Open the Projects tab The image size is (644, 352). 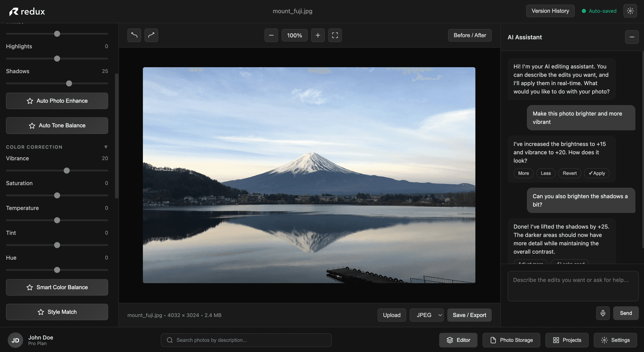pyautogui.click(x=567, y=340)
